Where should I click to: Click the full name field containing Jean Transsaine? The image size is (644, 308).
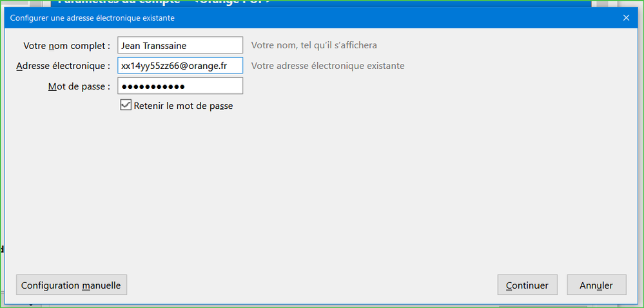[180, 45]
